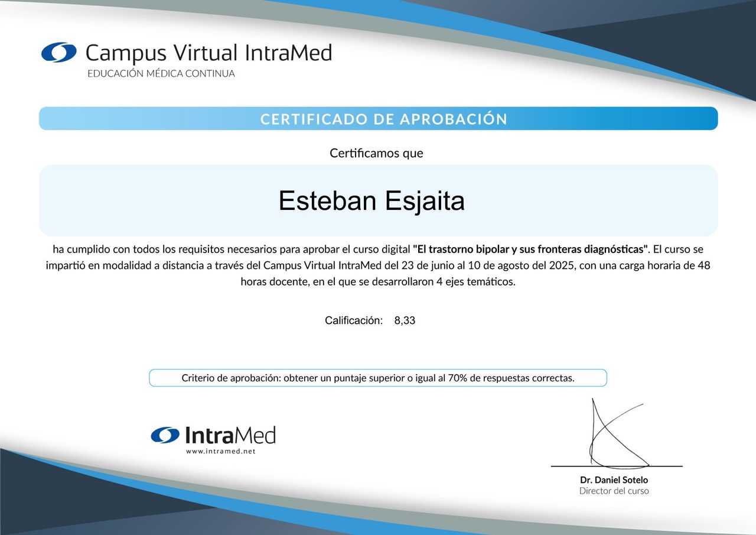Select the "70%" threshold in the approval criteria
Viewport: 756px width, 535px height.
(459, 378)
